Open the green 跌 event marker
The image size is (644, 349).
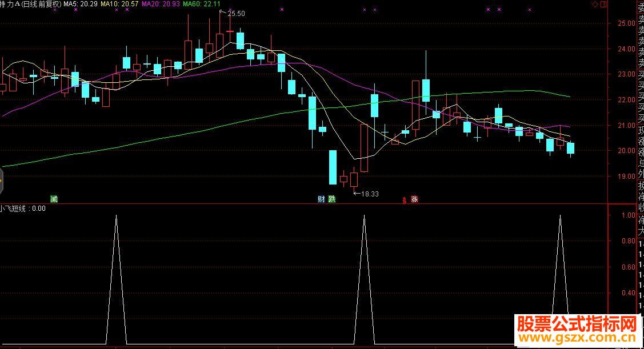click(332, 199)
